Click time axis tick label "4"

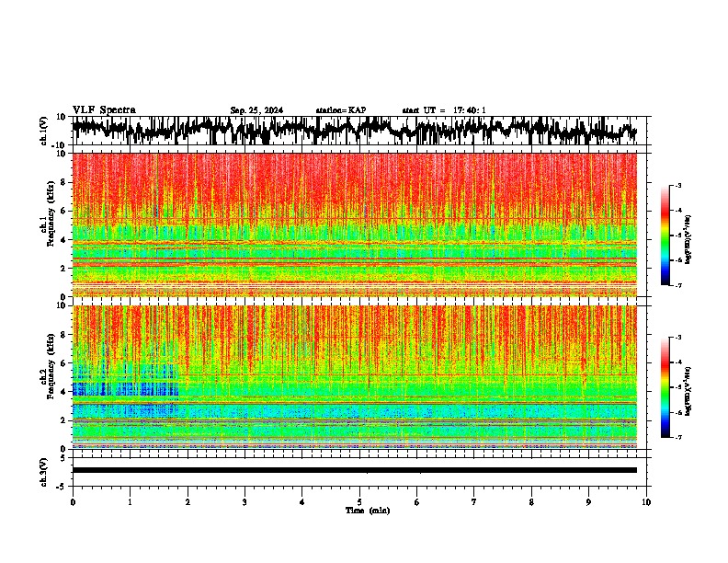(x=302, y=502)
